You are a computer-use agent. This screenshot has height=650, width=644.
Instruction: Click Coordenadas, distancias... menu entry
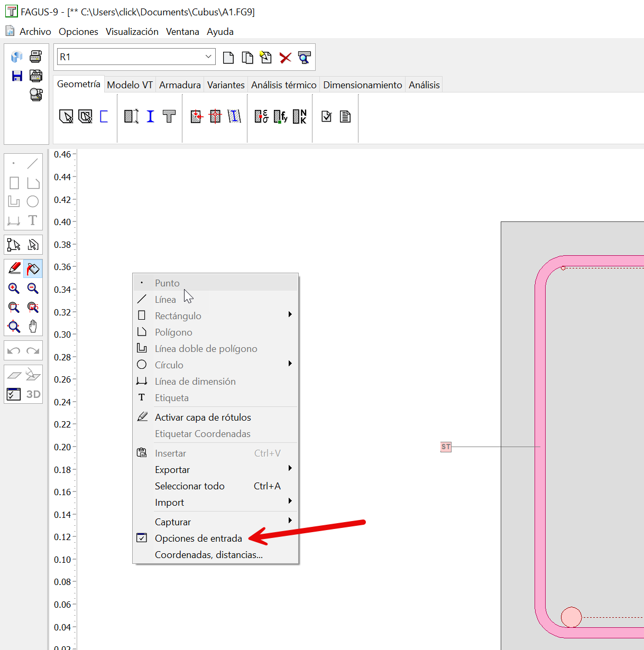pos(208,555)
